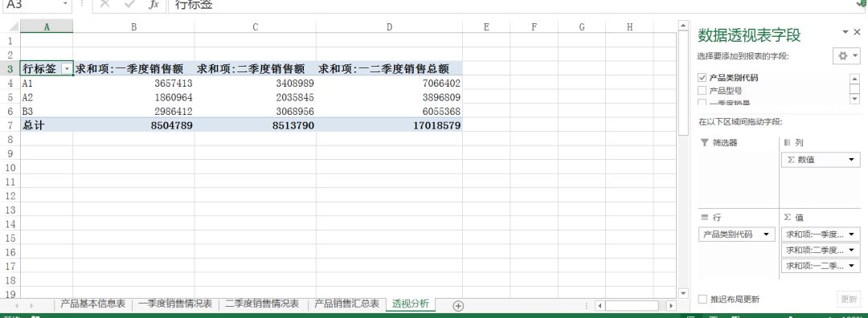Click the insert function fx icon

(x=154, y=5)
